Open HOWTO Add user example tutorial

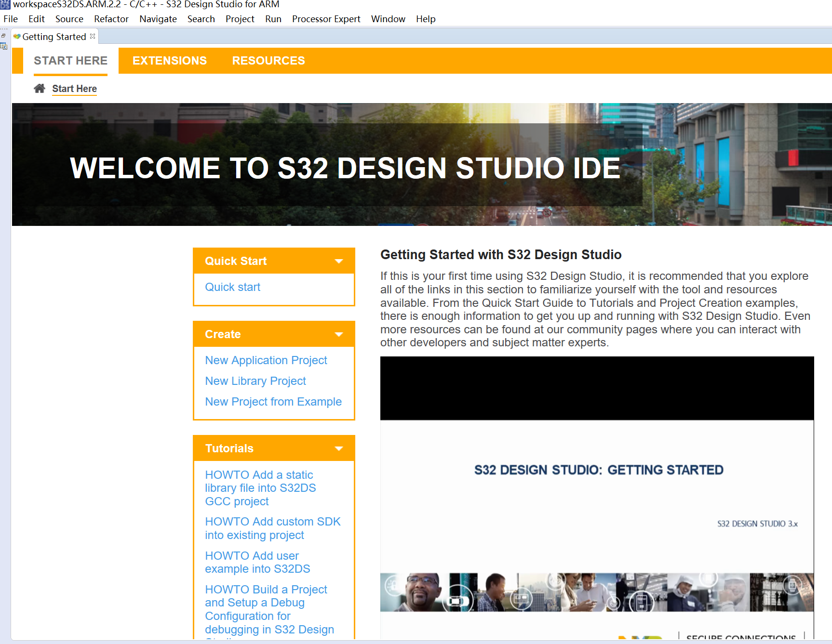click(x=257, y=562)
